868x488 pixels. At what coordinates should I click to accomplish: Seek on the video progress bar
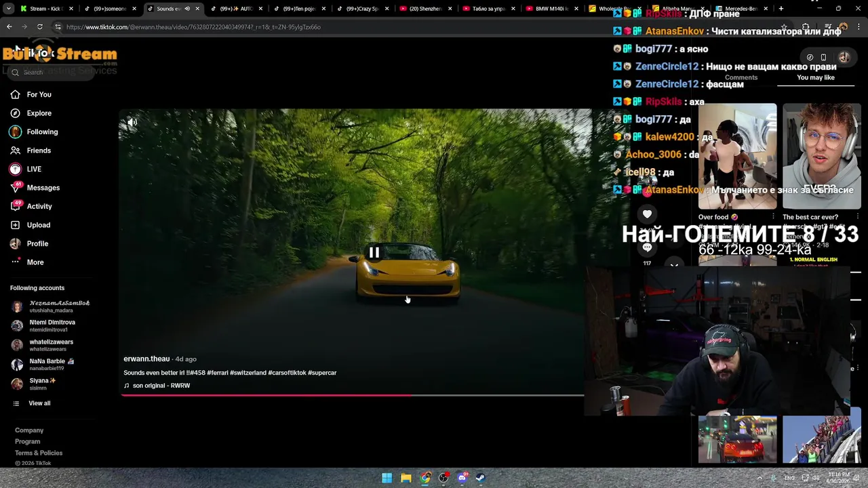pos(353,395)
